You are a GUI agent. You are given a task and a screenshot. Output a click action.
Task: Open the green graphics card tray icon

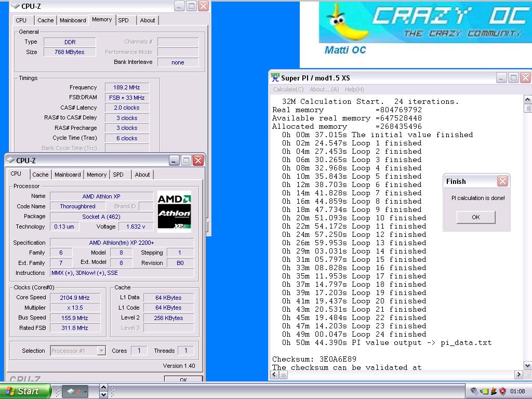(x=484, y=391)
